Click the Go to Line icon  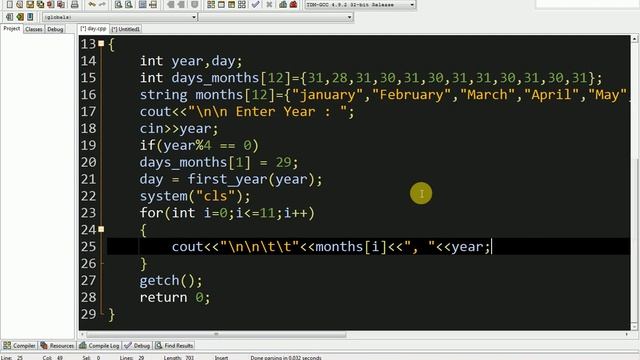153,4
